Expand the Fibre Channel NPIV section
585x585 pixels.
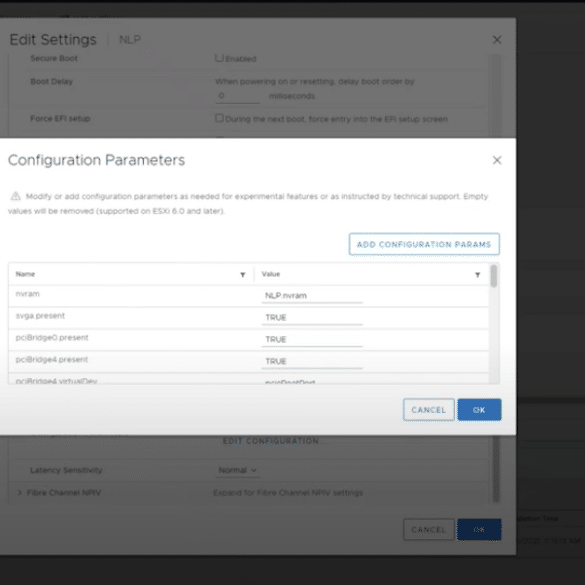tap(19, 492)
